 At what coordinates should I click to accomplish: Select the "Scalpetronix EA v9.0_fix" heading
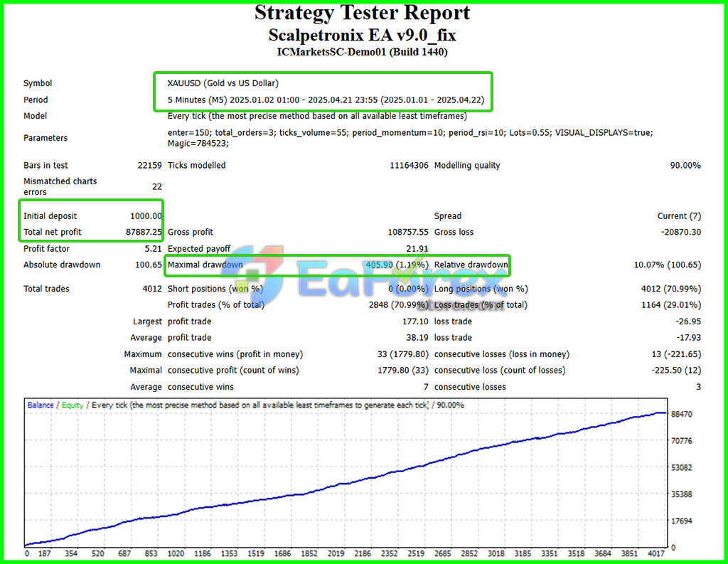pos(362,36)
